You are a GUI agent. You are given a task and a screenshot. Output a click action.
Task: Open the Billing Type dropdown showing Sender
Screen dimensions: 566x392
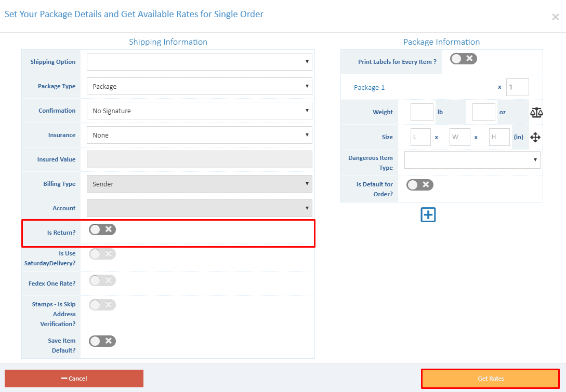point(199,183)
